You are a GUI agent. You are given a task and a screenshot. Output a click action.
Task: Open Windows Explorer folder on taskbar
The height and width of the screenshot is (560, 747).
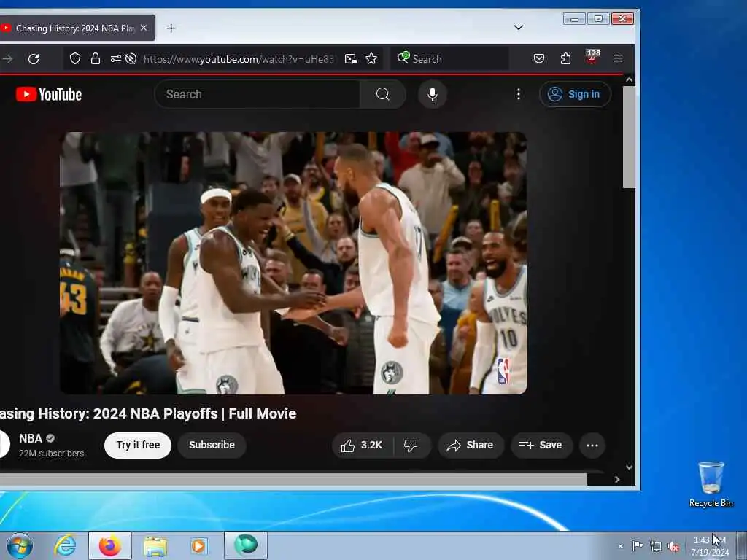click(155, 545)
